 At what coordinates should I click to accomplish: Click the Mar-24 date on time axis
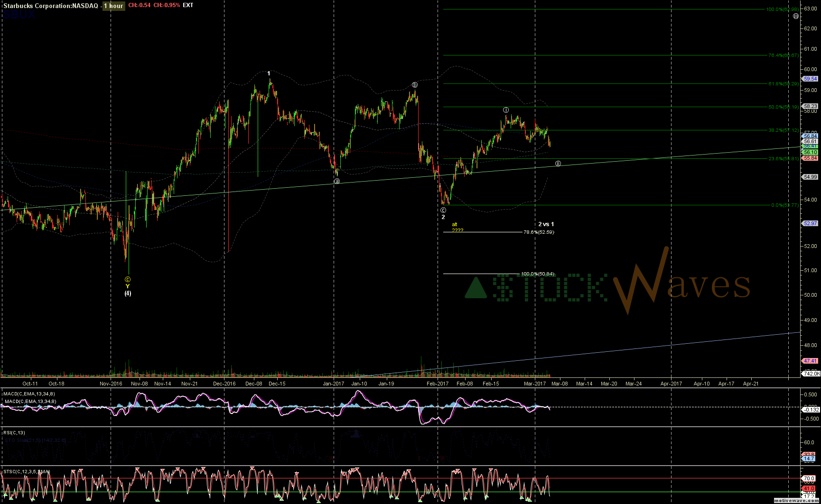[x=634, y=384]
